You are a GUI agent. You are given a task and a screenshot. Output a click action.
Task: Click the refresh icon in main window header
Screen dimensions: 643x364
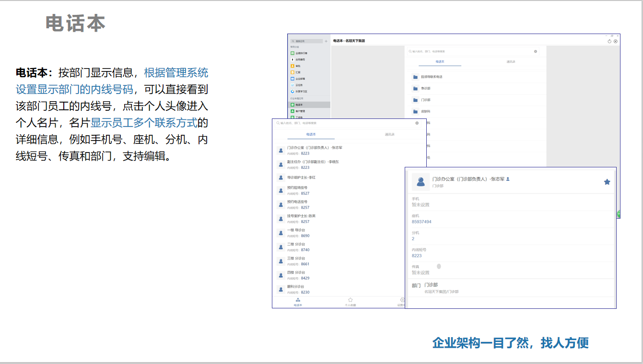point(609,41)
